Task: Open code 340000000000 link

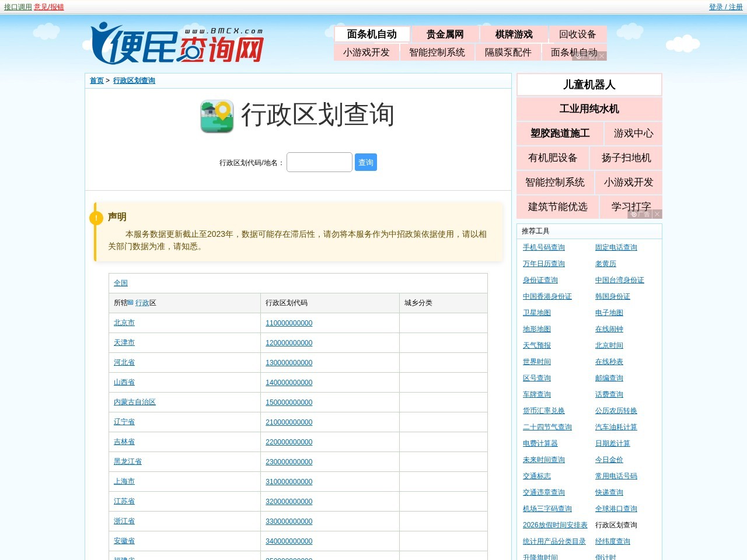Action: [289, 541]
